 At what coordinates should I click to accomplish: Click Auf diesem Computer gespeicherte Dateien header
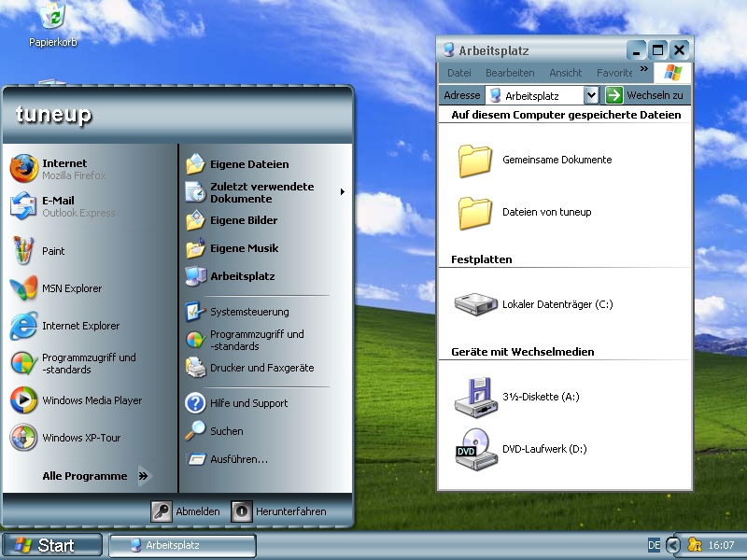tap(566, 115)
